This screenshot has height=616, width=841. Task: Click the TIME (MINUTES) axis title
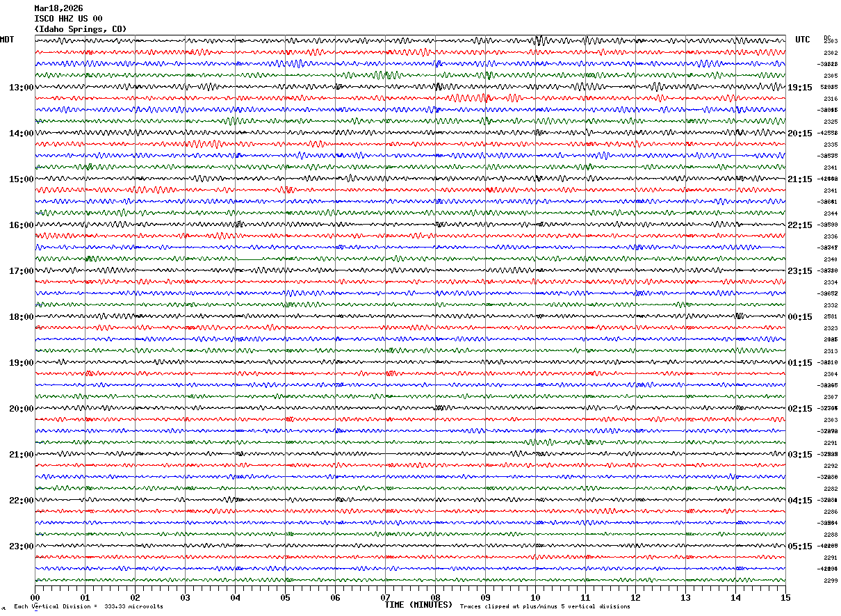(x=418, y=605)
